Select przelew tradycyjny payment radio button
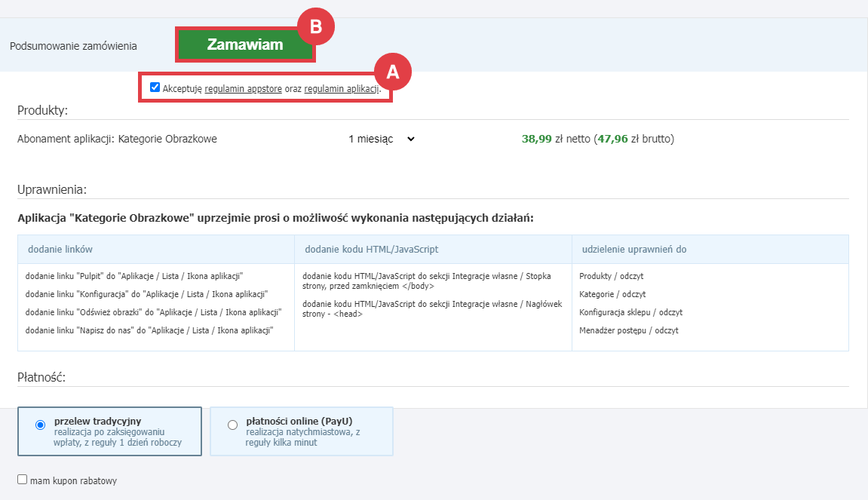 41,425
